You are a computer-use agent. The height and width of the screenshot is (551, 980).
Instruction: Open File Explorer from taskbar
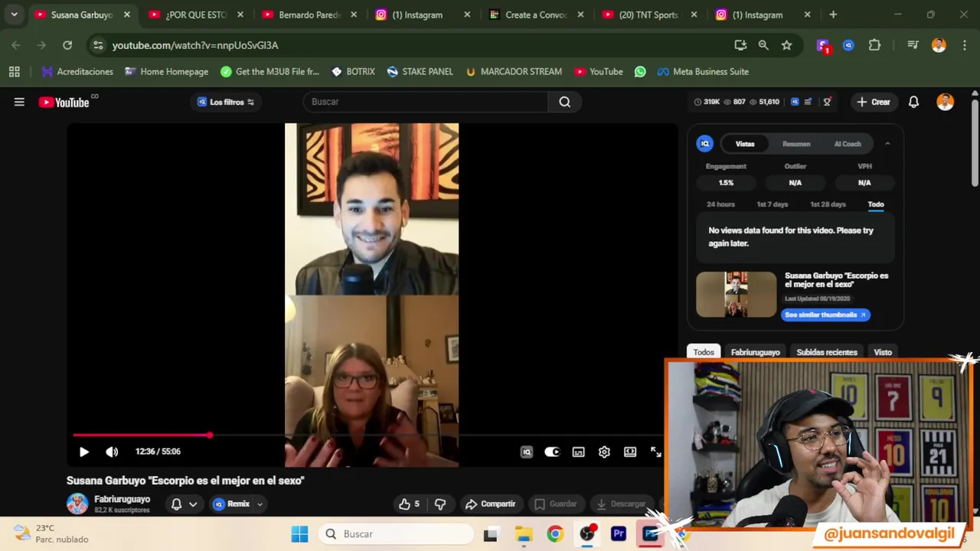tap(524, 534)
